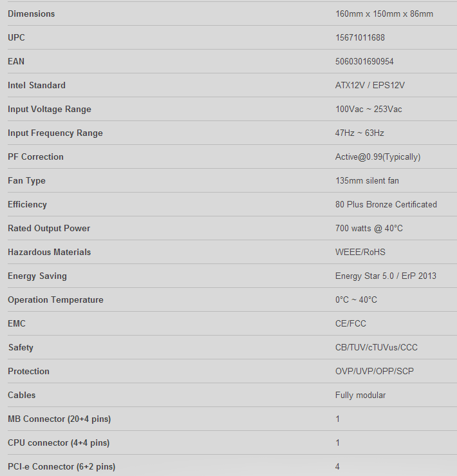
Task: Select the UPC value 15671011688
Action: coord(360,37)
